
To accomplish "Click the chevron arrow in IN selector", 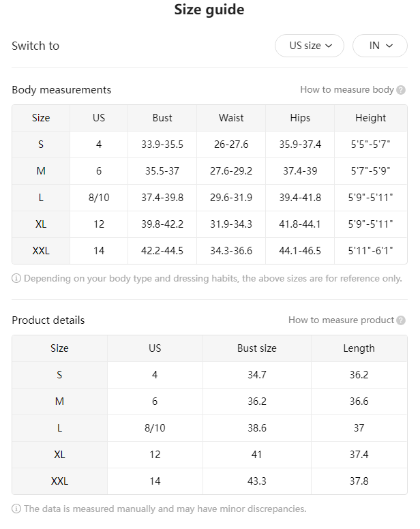I will [x=389, y=46].
